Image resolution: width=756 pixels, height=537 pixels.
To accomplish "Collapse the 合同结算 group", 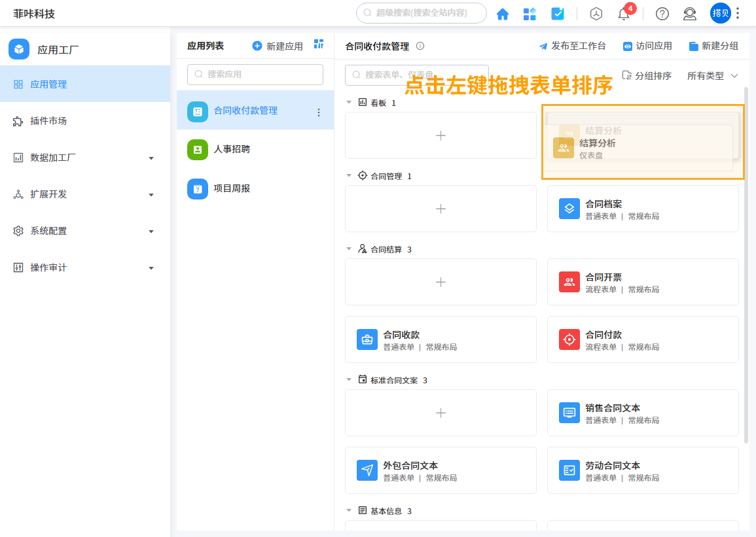I will [x=350, y=249].
